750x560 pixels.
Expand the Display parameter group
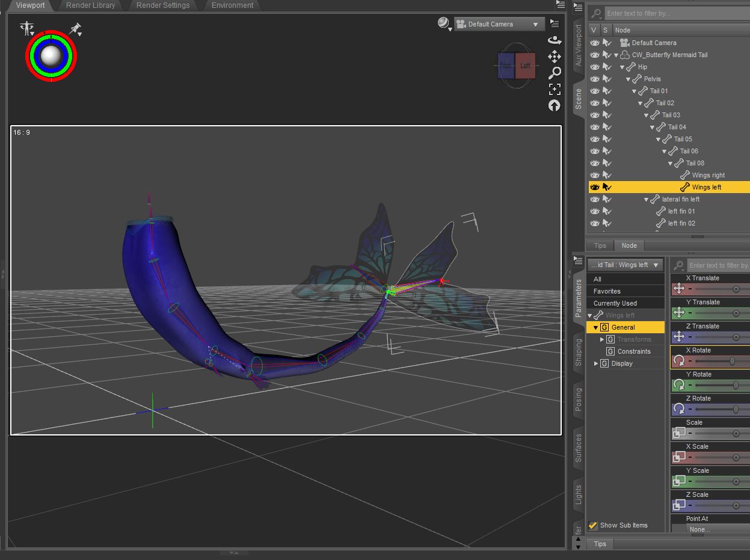(597, 363)
